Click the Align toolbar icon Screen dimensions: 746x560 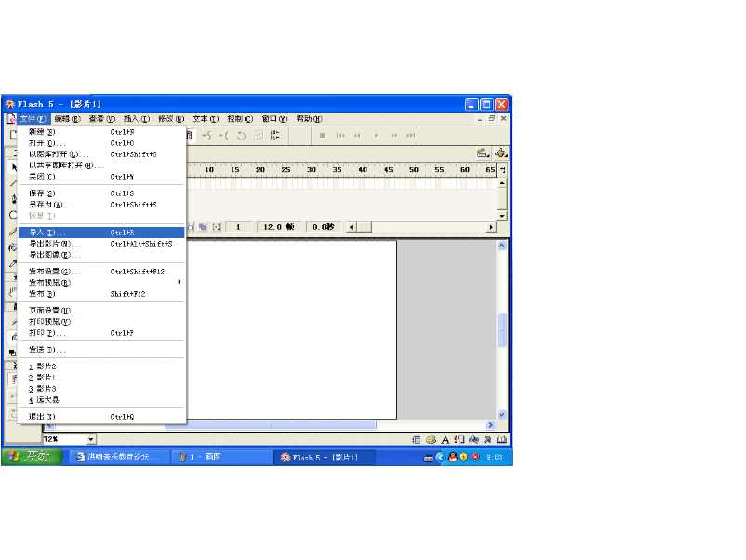275,136
